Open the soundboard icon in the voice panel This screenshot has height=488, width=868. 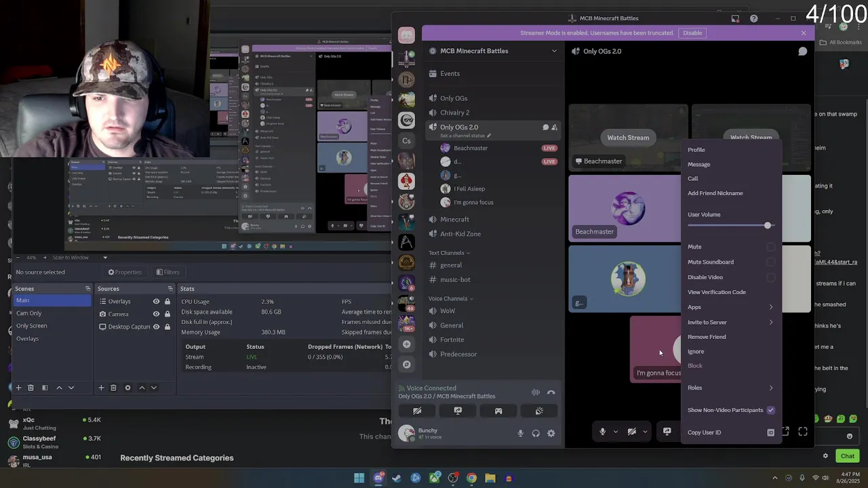pos(539,411)
